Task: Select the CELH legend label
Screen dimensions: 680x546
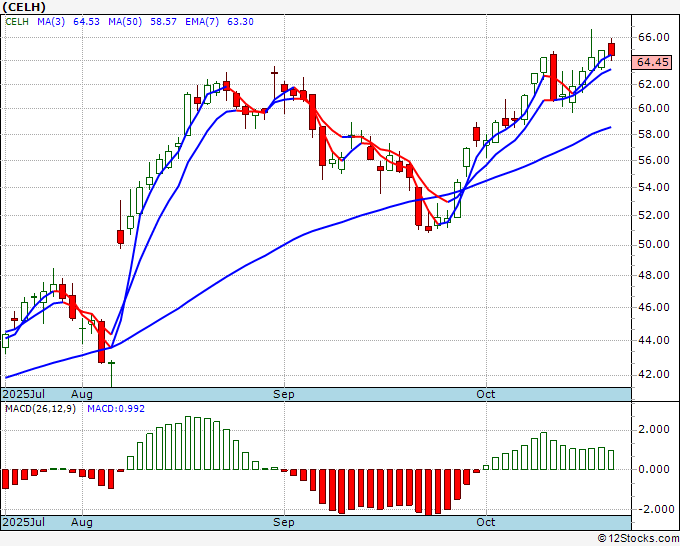Action: click(x=17, y=22)
